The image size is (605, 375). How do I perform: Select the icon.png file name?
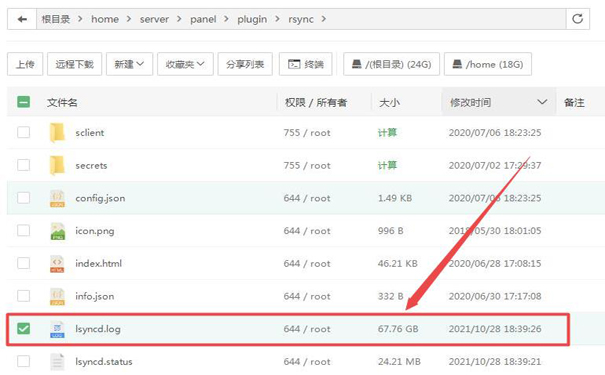click(x=95, y=231)
